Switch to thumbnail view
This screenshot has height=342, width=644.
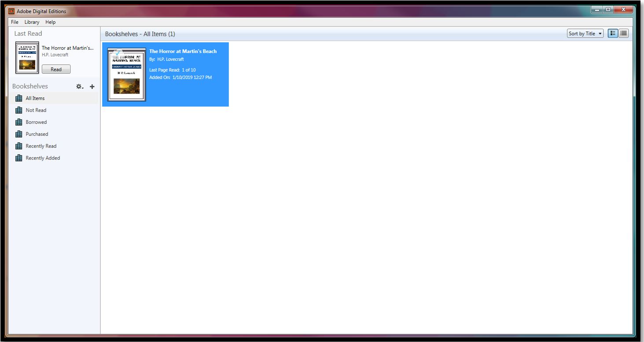click(x=613, y=33)
